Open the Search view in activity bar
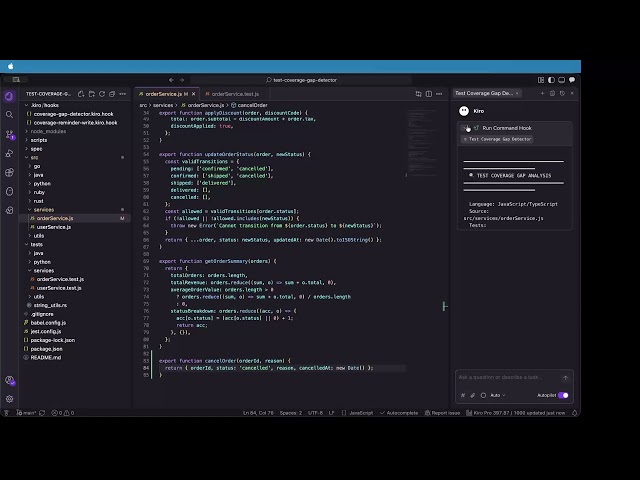 point(9,115)
